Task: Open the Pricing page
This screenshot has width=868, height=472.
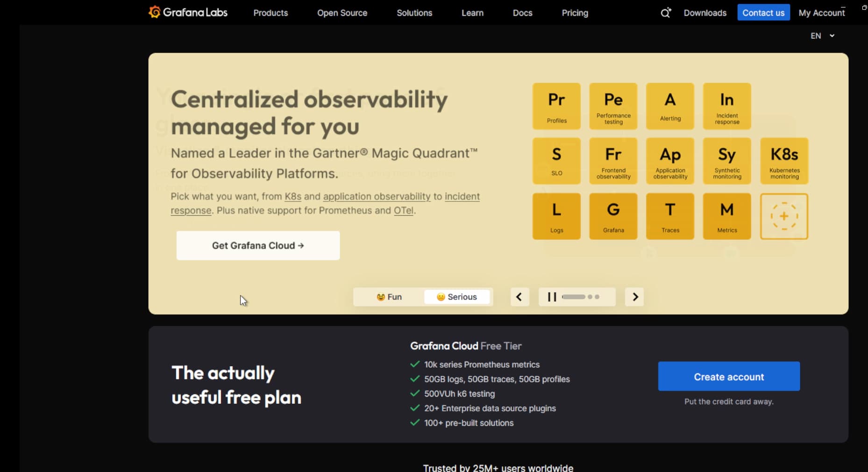Action: 575,13
